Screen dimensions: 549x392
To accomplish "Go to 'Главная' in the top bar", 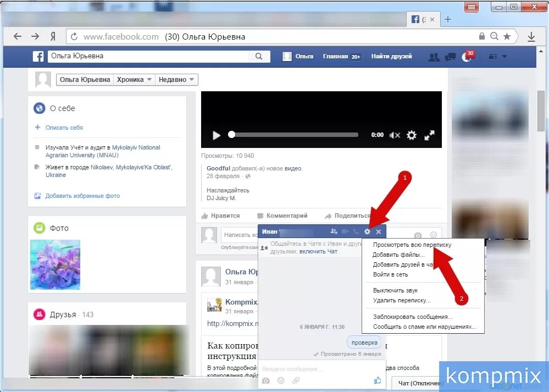I will pyautogui.click(x=342, y=57).
